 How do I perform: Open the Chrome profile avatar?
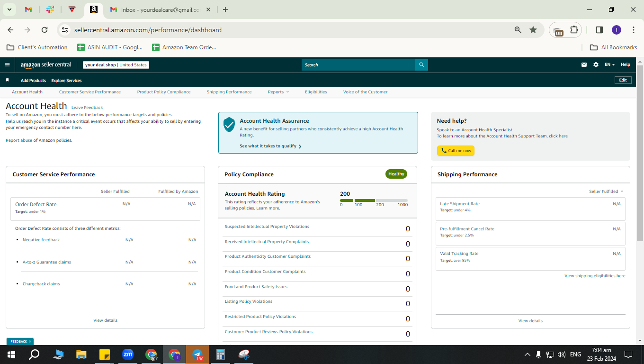tap(616, 30)
